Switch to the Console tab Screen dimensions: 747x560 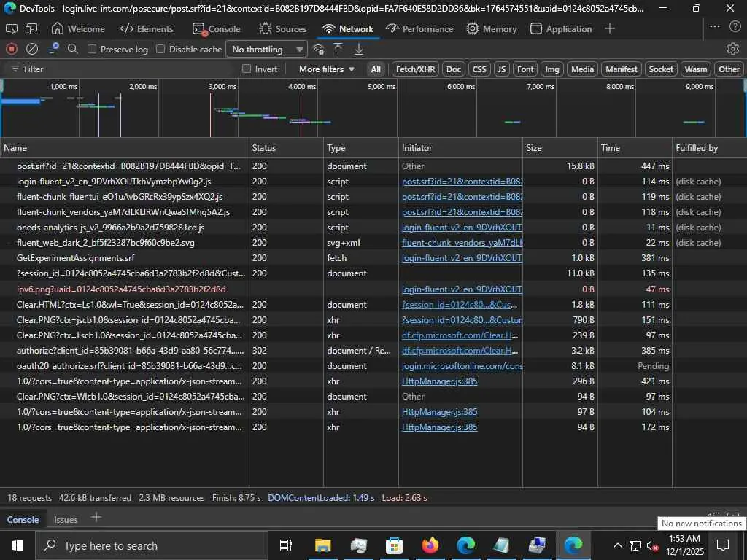coord(216,29)
